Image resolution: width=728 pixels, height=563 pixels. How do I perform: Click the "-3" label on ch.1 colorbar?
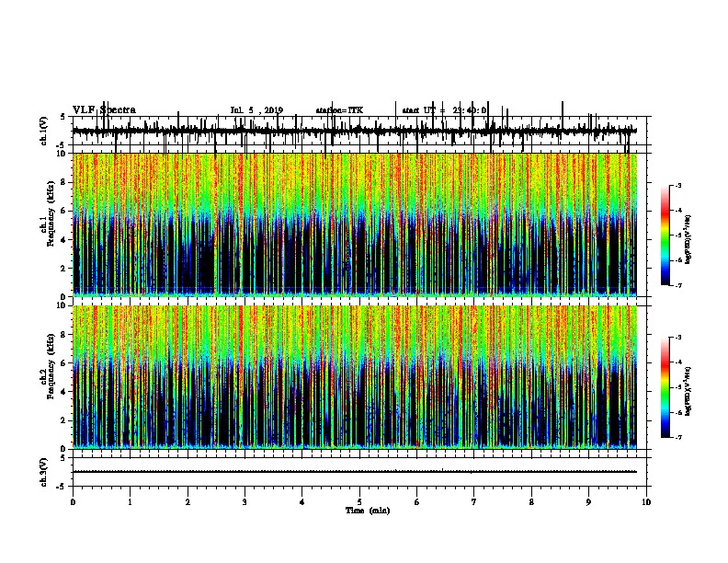[x=678, y=186]
